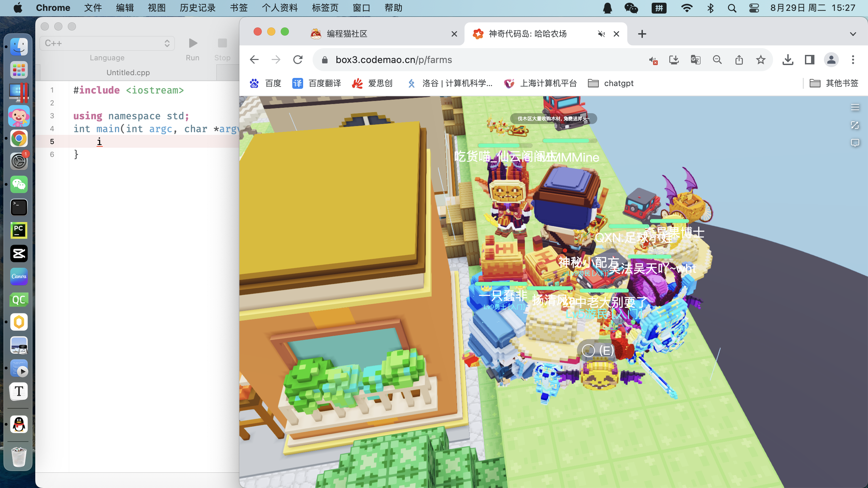The image size is (868, 488).
Task: Open Wi-Fi status menu
Action: [x=687, y=8]
